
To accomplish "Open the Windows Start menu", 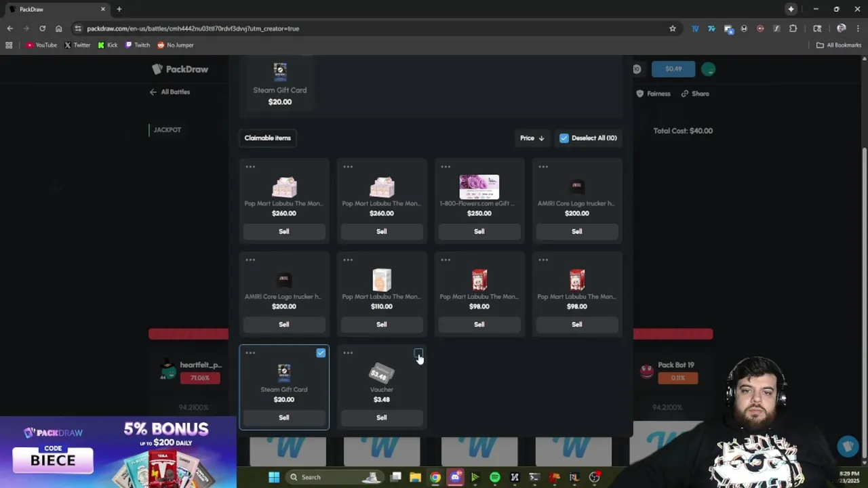I will click(x=274, y=477).
